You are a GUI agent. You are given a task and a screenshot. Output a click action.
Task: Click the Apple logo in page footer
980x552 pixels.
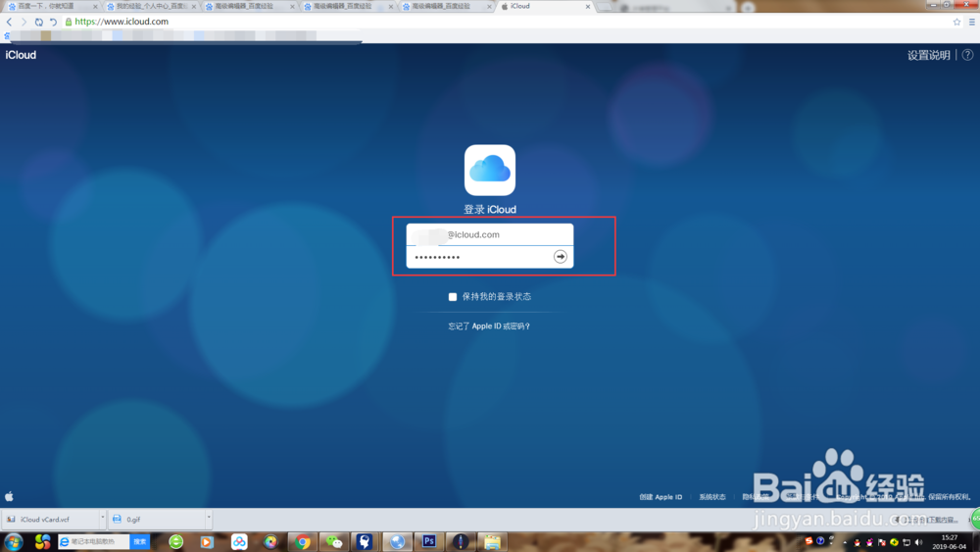10,496
